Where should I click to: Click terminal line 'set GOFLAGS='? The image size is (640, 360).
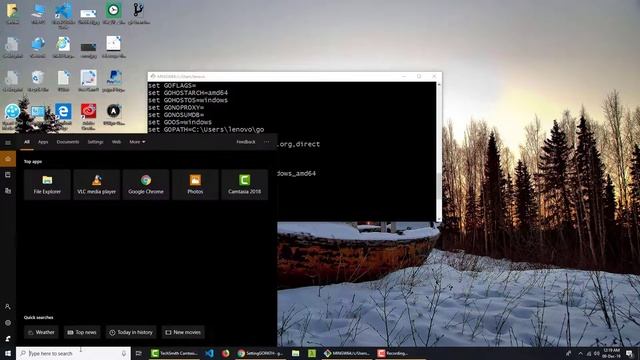click(172, 86)
